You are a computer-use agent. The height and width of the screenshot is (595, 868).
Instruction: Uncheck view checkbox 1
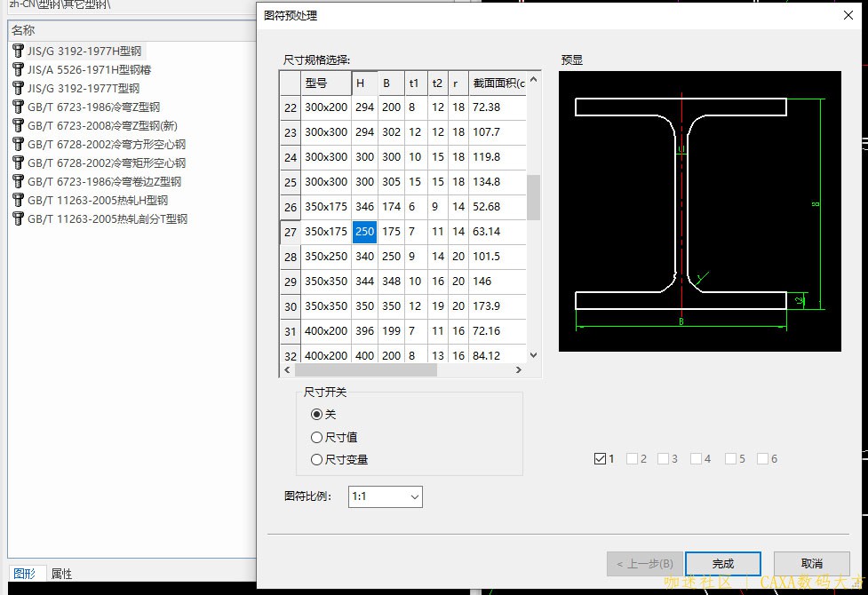600,459
